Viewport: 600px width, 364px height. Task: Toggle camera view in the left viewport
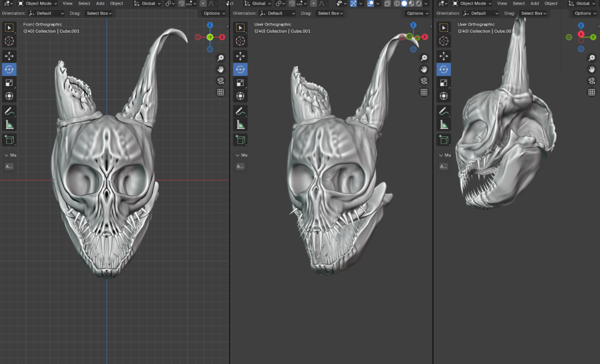point(221,81)
